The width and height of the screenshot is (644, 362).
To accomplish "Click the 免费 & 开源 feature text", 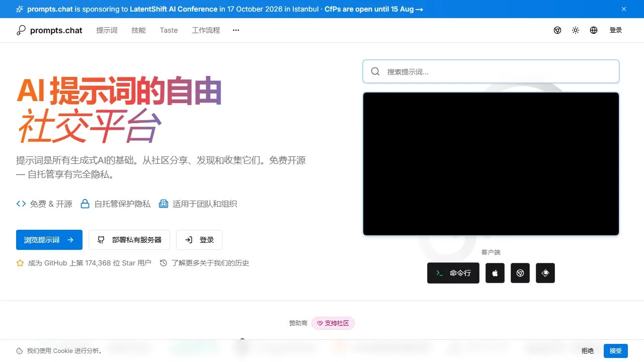I will click(51, 204).
